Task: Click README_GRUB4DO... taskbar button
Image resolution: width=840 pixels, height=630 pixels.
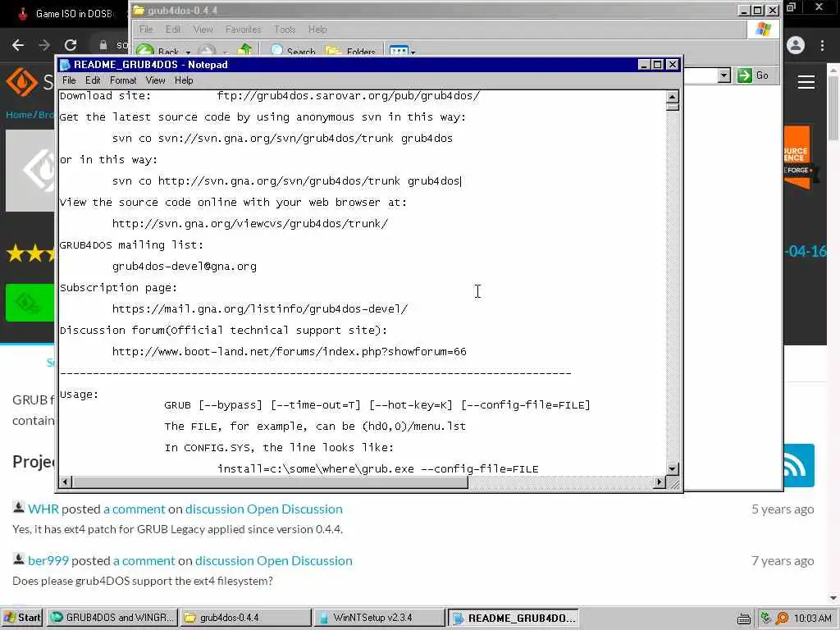Action: 514,618
